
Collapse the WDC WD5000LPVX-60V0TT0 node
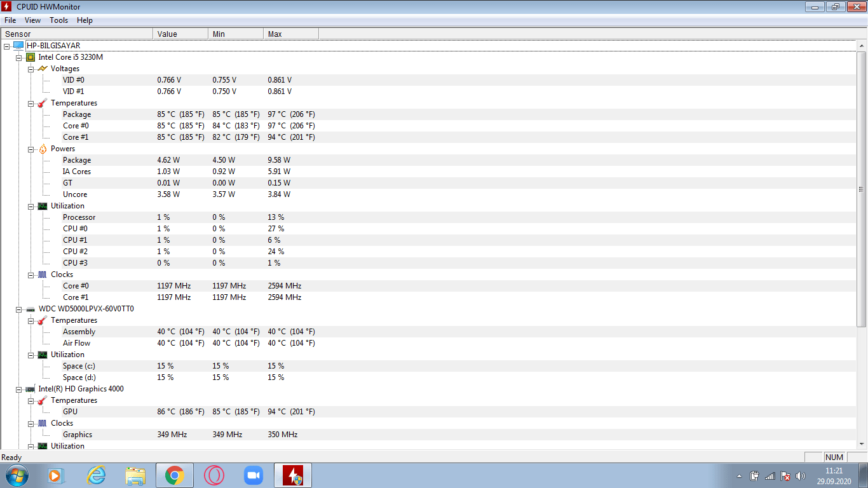pyautogui.click(x=18, y=309)
